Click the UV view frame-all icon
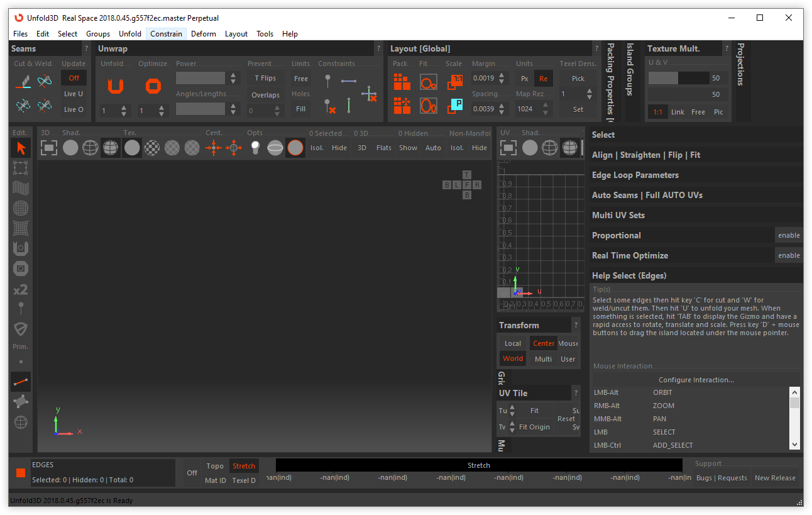812x515 pixels. (509, 148)
